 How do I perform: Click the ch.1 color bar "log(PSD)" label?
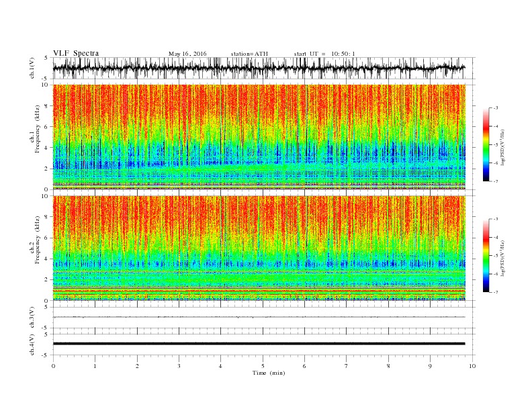pos(502,146)
